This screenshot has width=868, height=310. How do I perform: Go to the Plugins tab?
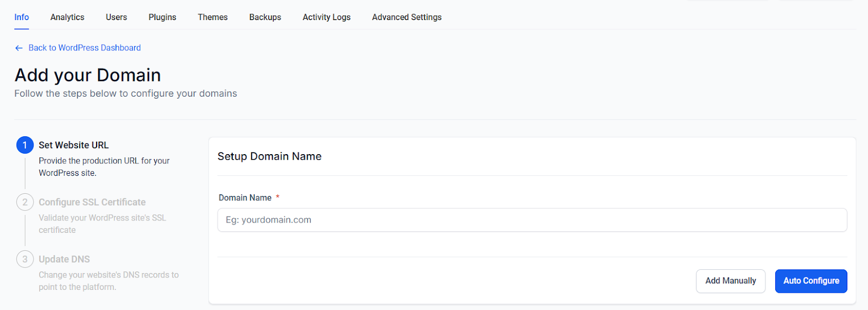tap(162, 17)
